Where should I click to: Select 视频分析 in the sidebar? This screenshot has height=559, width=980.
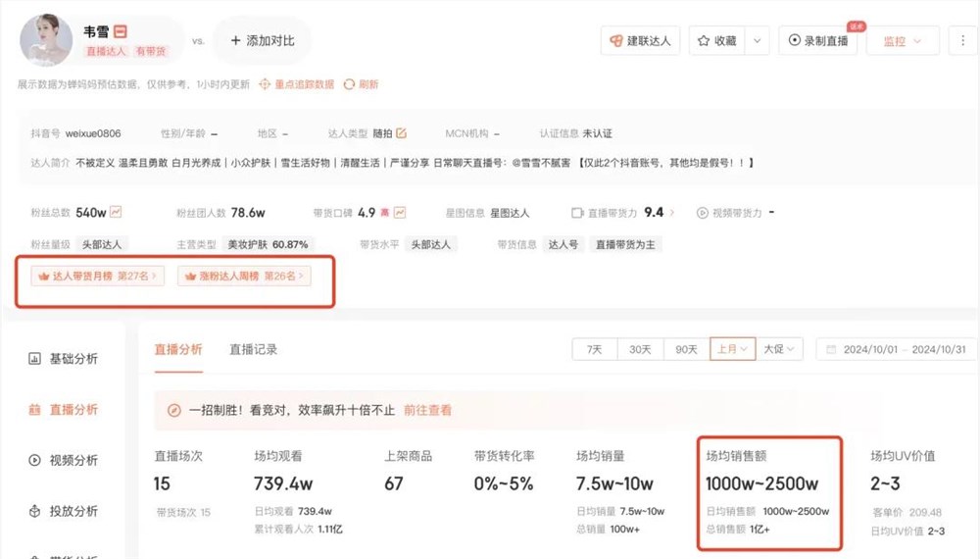pyautogui.click(x=63, y=460)
